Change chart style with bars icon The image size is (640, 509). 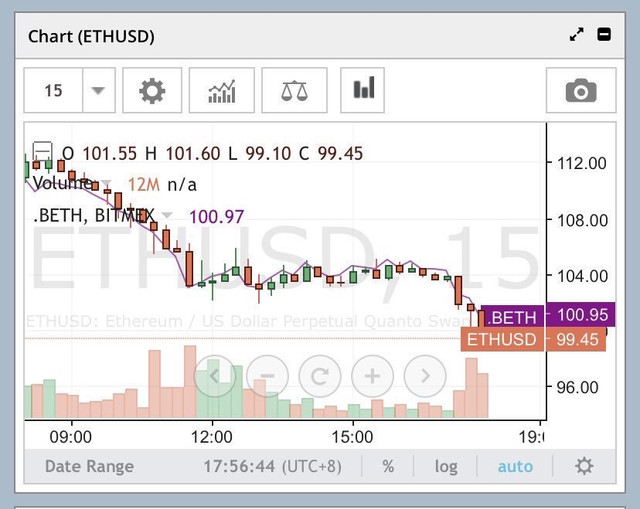point(362,90)
